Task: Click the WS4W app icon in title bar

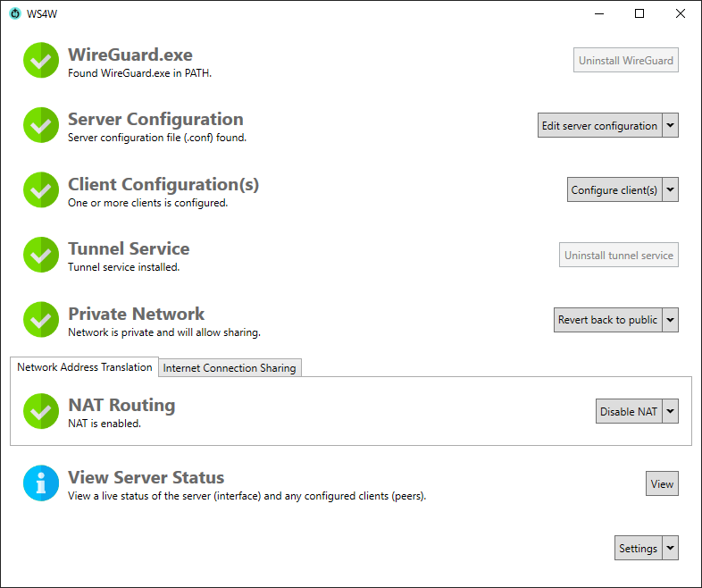Action: tap(14, 13)
